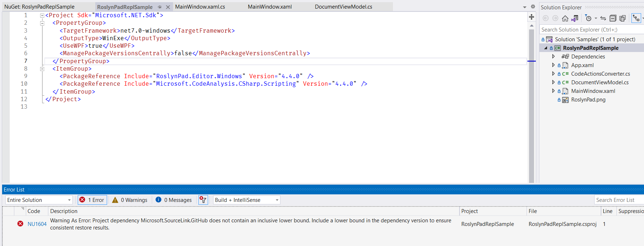Click the Forward navigation arrow in Solution Explorer

[x=555, y=18]
